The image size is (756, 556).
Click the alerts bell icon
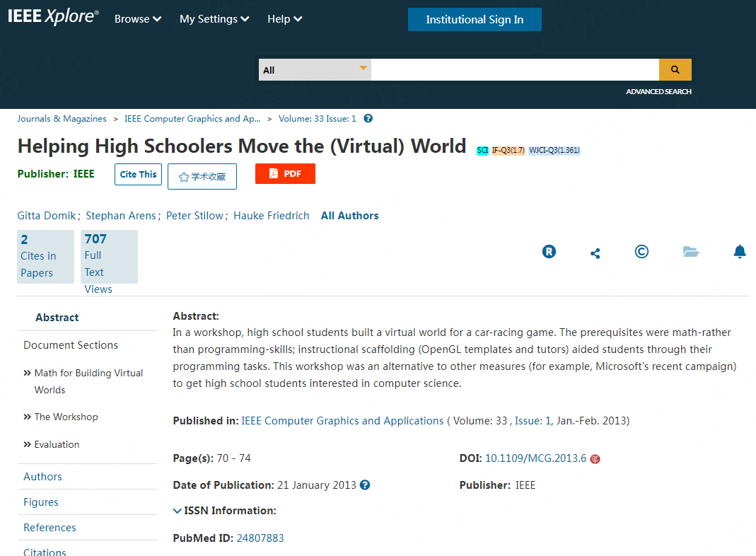740,252
